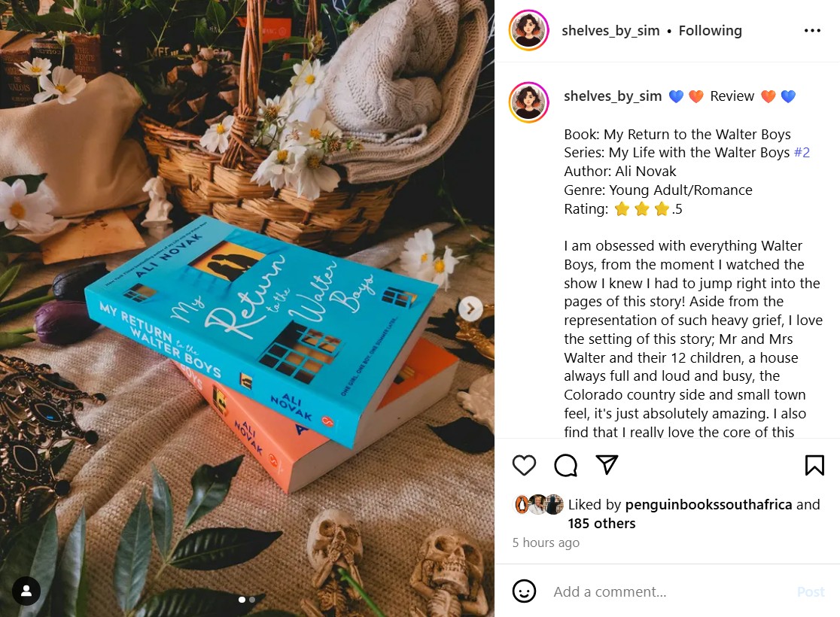Share the post via paper plane icon
The height and width of the screenshot is (617, 840).
(x=607, y=465)
